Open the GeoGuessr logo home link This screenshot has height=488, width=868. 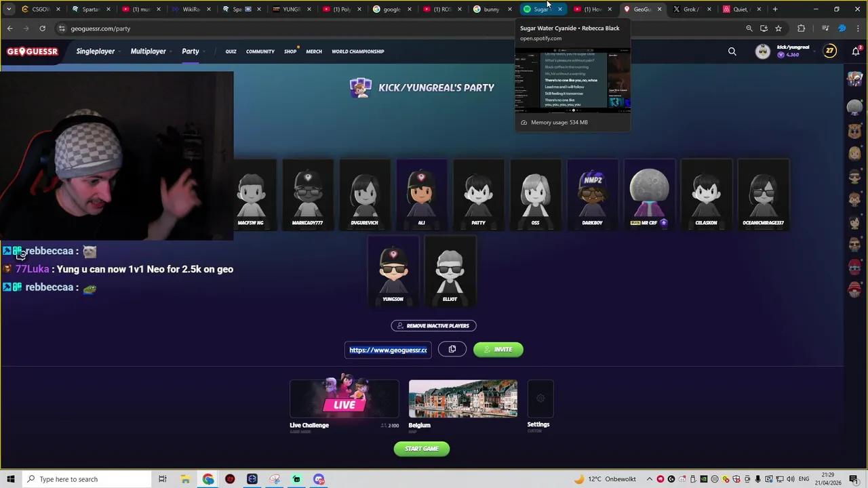[x=33, y=52]
